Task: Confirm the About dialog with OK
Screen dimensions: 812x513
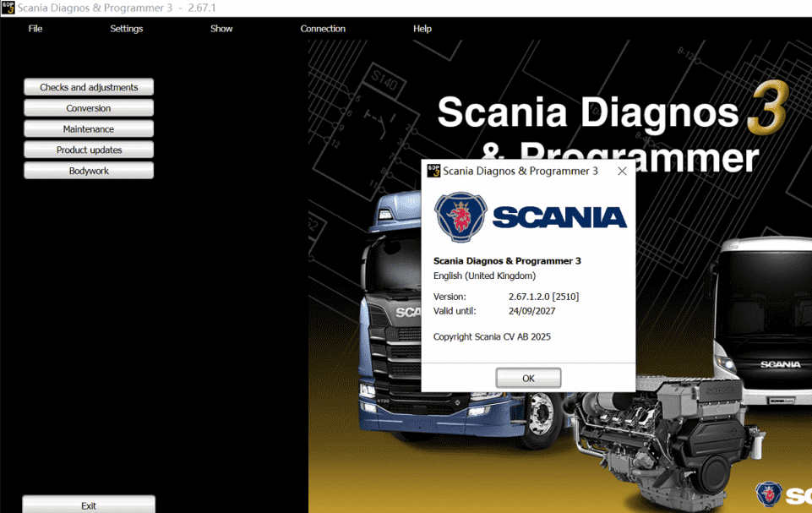Action: tap(528, 378)
